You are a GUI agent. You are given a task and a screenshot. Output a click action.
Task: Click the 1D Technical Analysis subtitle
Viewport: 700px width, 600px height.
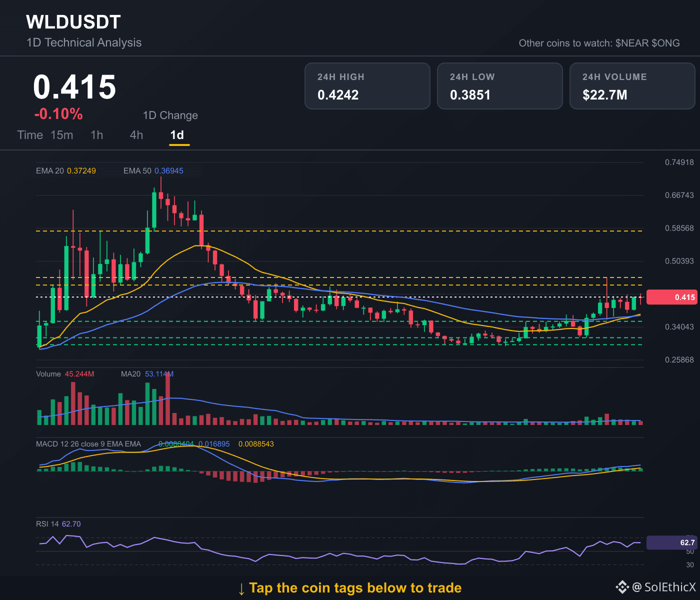[84, 42]
